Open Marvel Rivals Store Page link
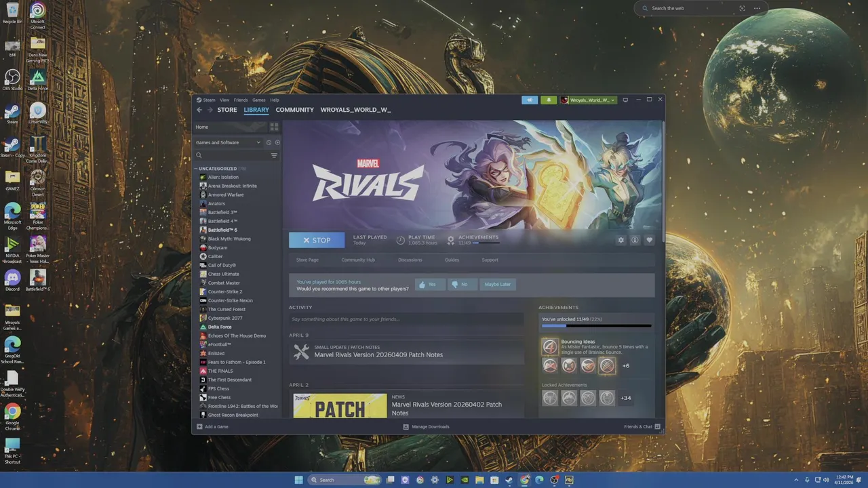The height and width of the screenshot is (488, 868). [307, 260]
